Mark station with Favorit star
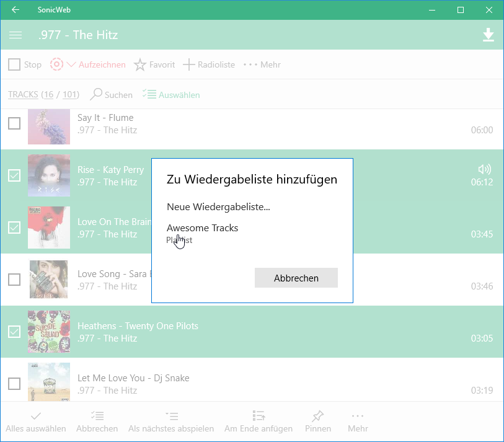 tap(140, 64)
